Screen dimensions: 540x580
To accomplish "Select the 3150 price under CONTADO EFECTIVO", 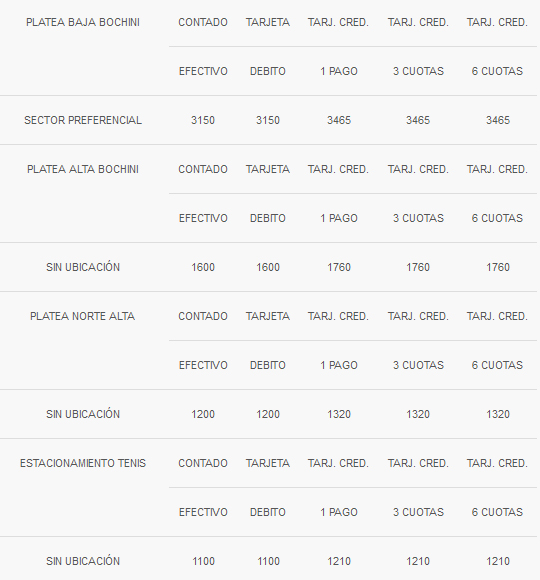I will (203, 120).
